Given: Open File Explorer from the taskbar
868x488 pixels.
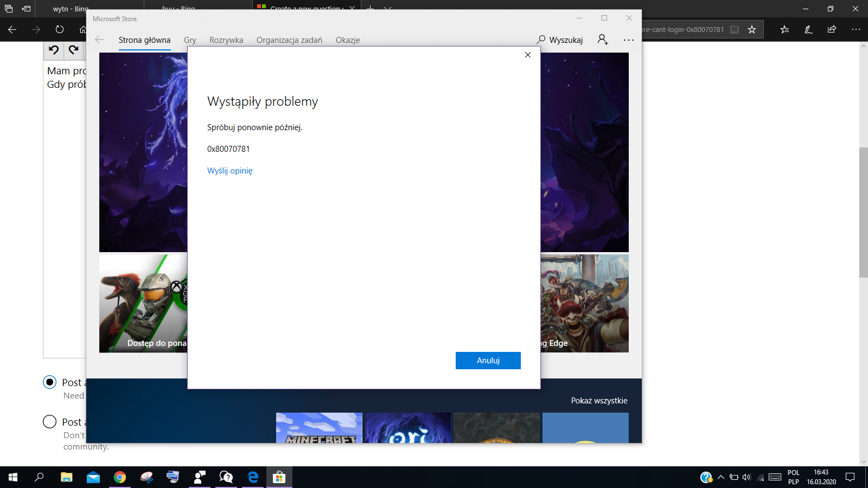Looking at the screenshot, I should (66, 477).
